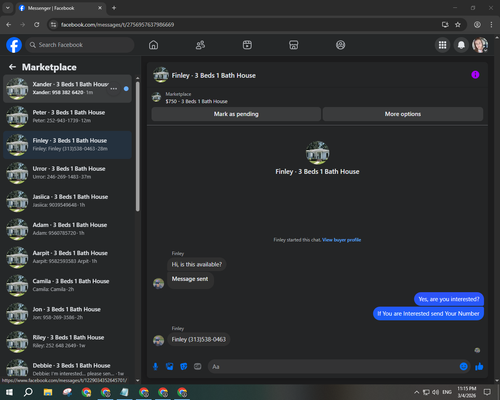Viewport: 500px width, 400px height.
Task: Record a voice clip with microphone icon
Action: [155, 367]
